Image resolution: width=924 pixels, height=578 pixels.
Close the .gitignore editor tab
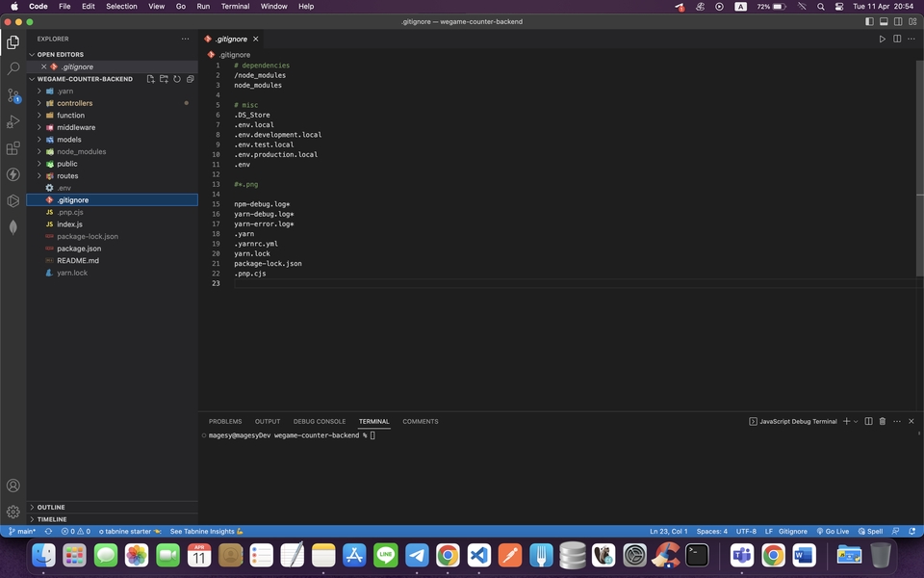point(256,39)
